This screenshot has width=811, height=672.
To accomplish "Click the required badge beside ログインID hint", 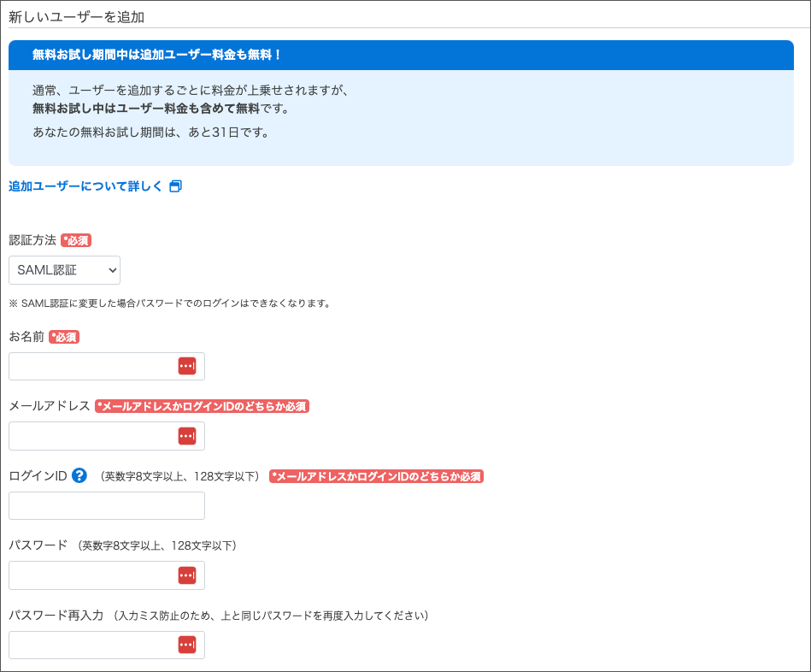I will pyautogui.click(x=376, y=476).
